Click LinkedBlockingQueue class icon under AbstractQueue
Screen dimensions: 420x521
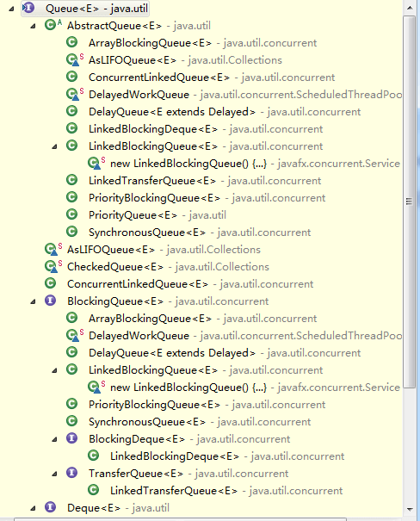coord(71,146)
